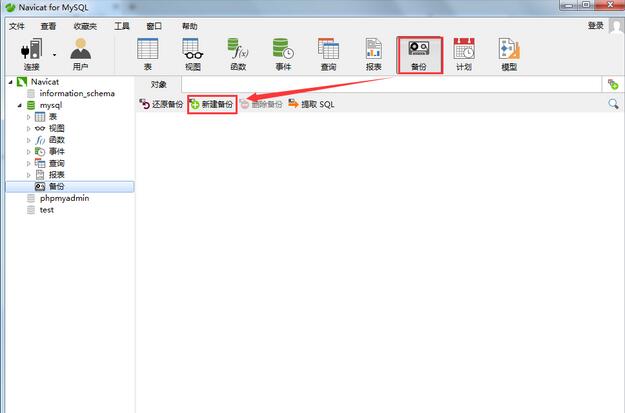Expand the 视图 node under mysql
The width and height of the screenshot is (625, 413).
coord(28,129)
